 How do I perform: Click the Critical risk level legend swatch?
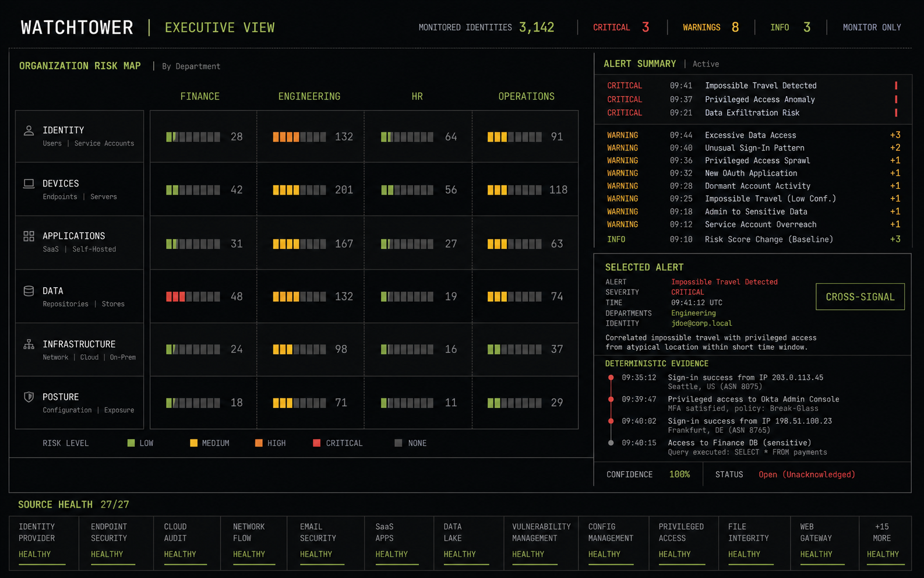tap(317, 443)
